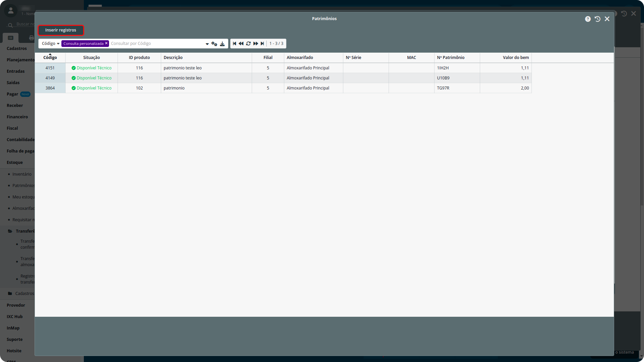Open the InMap sidebar menu

coord(13,328)
